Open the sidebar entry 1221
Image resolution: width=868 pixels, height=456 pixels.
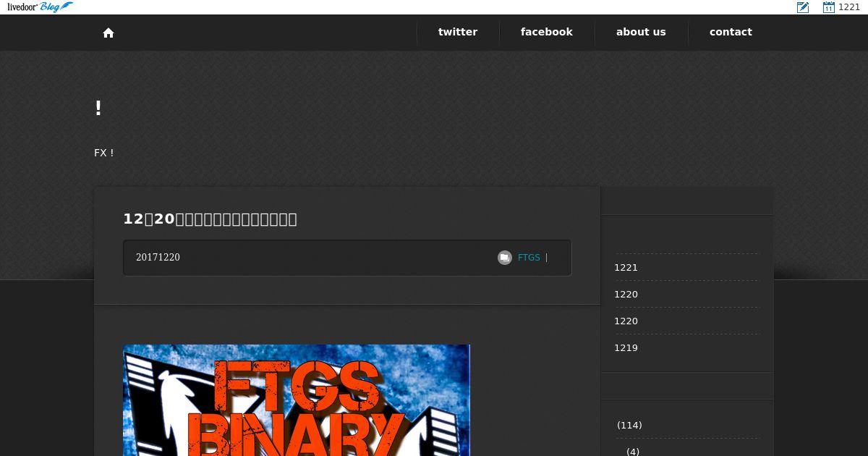pos(626,268)
